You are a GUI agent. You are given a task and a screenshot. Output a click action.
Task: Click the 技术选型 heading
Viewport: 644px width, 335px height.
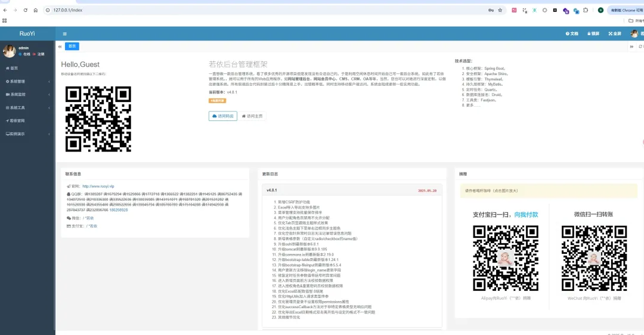(x=463, y=61)
